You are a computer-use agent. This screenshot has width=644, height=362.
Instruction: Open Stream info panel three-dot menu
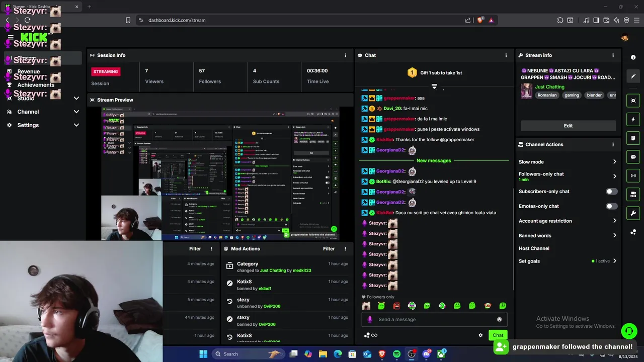pyautogui.click(x=613, y=55)
